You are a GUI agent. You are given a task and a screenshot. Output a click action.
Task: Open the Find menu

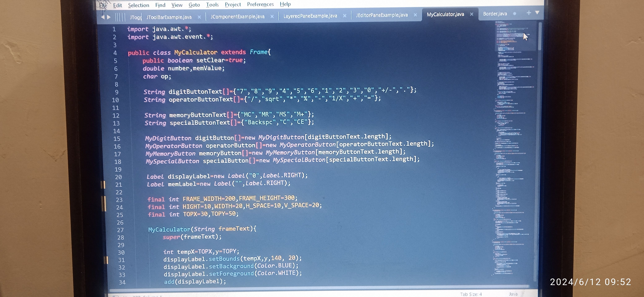point(160,5)
